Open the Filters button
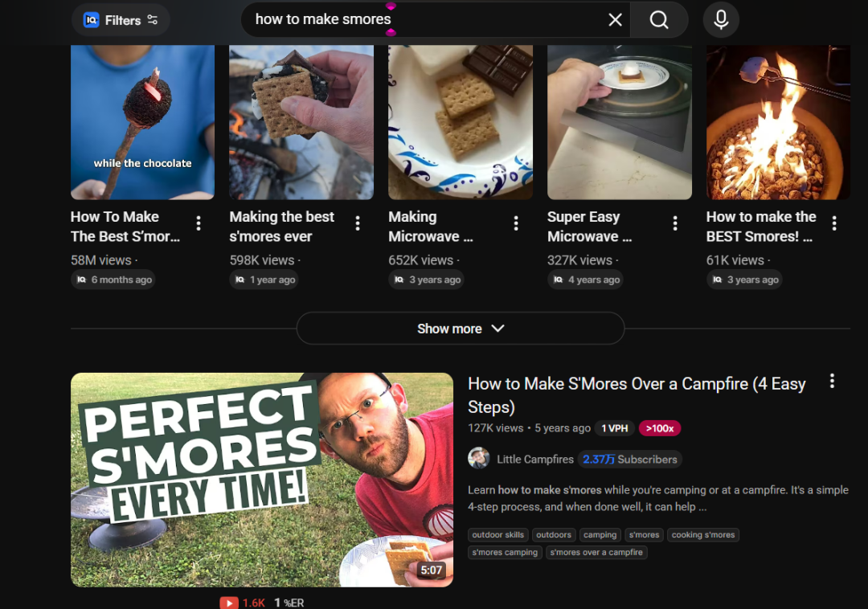The height and width of the screenshot is (609, 868). pos(121,20)
